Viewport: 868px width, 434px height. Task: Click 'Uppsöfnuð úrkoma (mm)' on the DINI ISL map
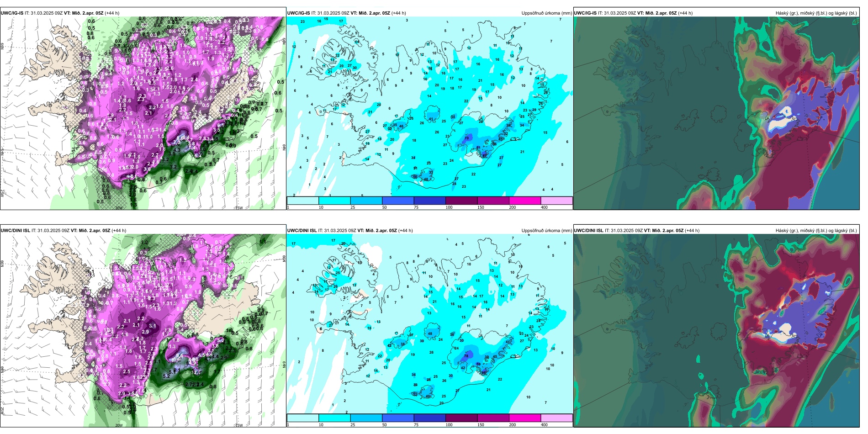click(546, 231)
